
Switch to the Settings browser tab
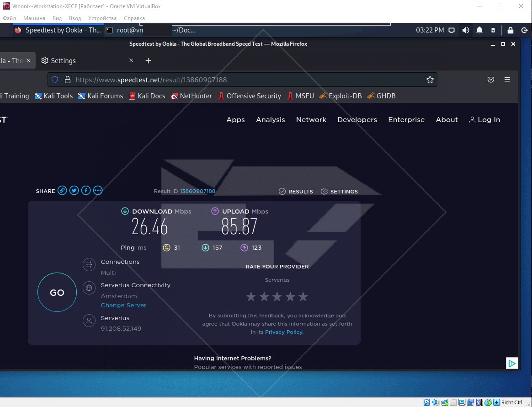point(87,61)
